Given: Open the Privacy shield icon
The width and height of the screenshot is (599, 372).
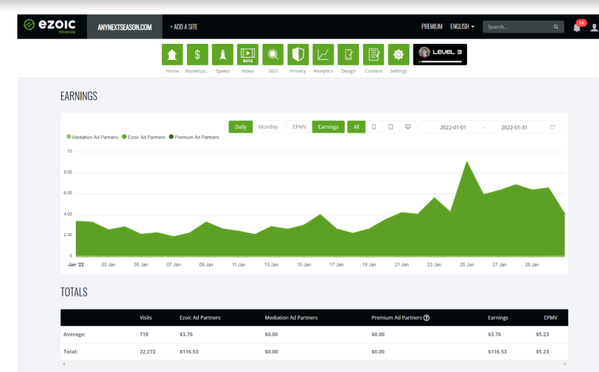Looking at the screenshot, I should pyautogui.click(x=298, y=54).
